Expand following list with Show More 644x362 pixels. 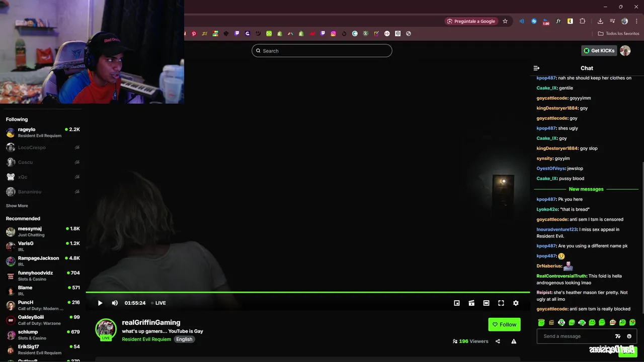(17, 206)
